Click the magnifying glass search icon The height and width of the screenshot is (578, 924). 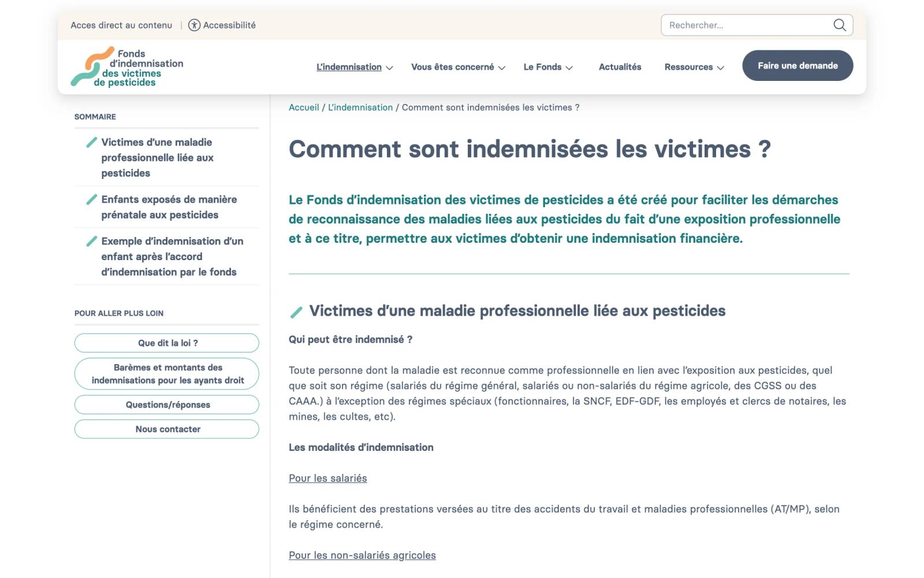coord(840,25)
